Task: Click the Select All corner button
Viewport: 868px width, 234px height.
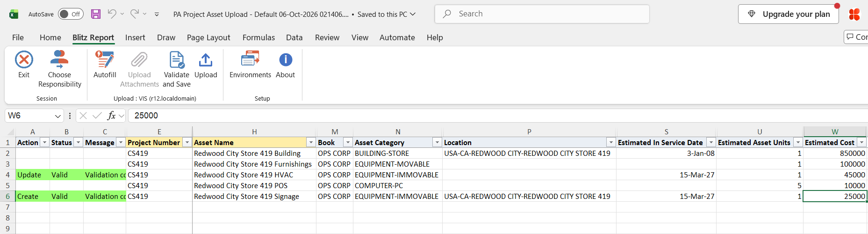Action: point(7,132)
